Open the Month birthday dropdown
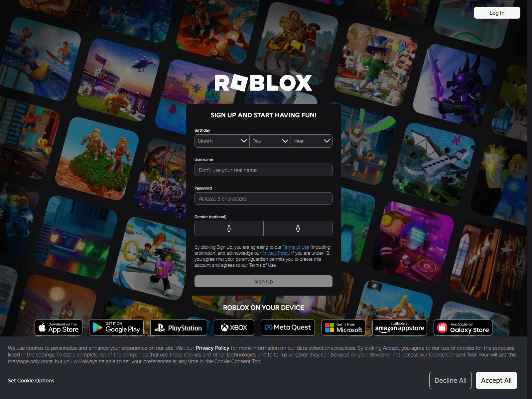The height and width of the screenshot is (399, 532). (x=221, y=141)
